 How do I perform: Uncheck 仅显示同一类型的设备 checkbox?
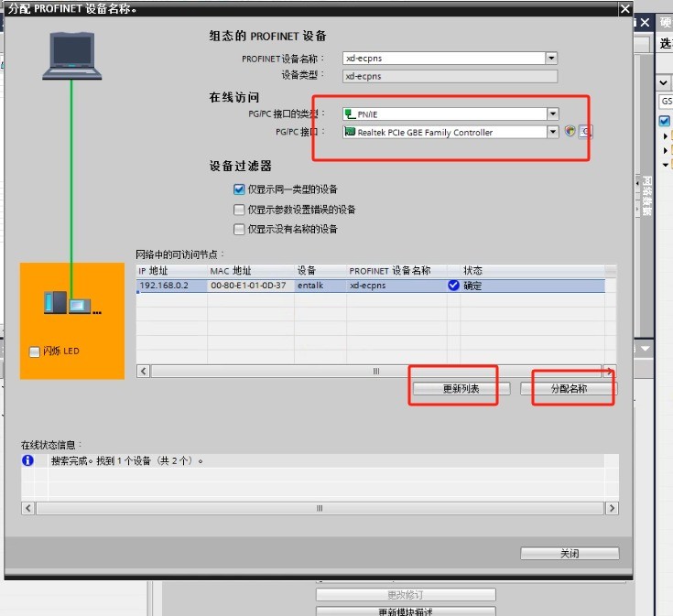click(x=240, y=189)
